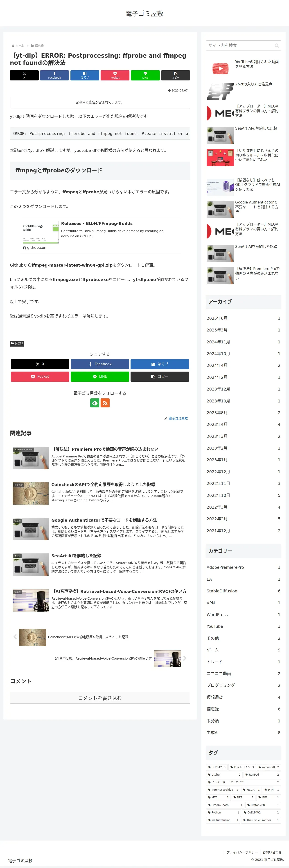Open archive 2021年12月
289x868 pixels.
point(243,531)
